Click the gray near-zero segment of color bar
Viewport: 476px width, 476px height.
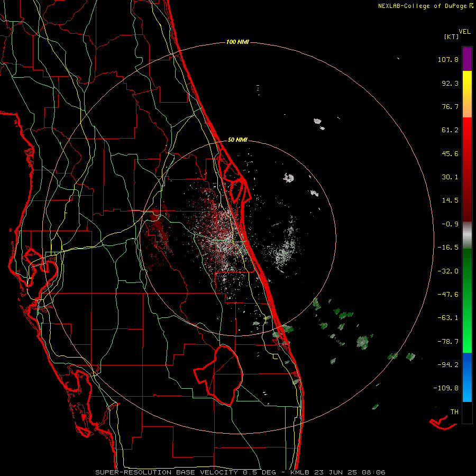click(467, 235)
